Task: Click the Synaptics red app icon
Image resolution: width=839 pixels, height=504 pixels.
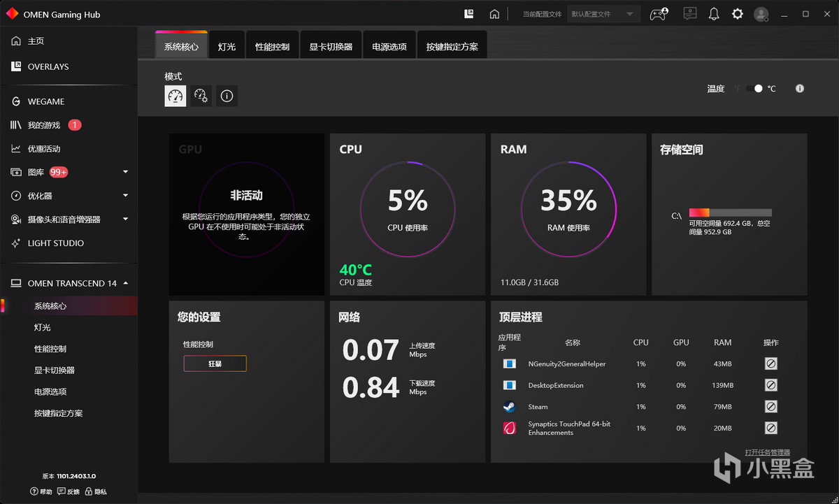Action: pos(510,428)
